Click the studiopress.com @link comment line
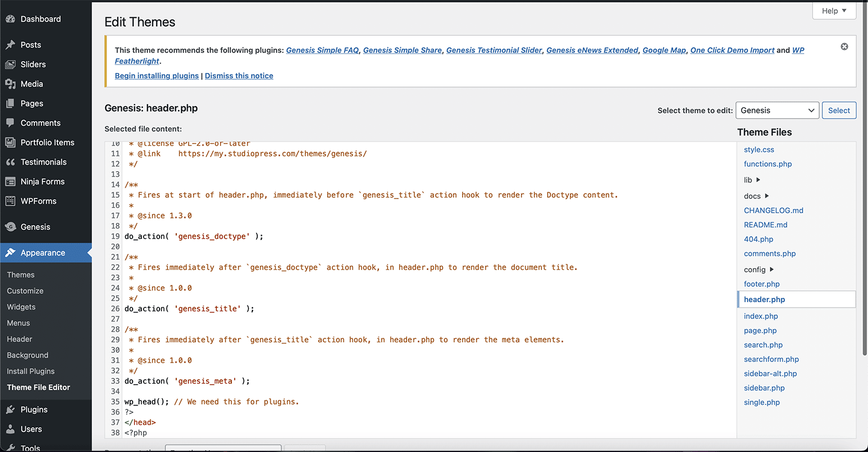The width and height of the screenshot is (868, 452). tap(247, 153)
